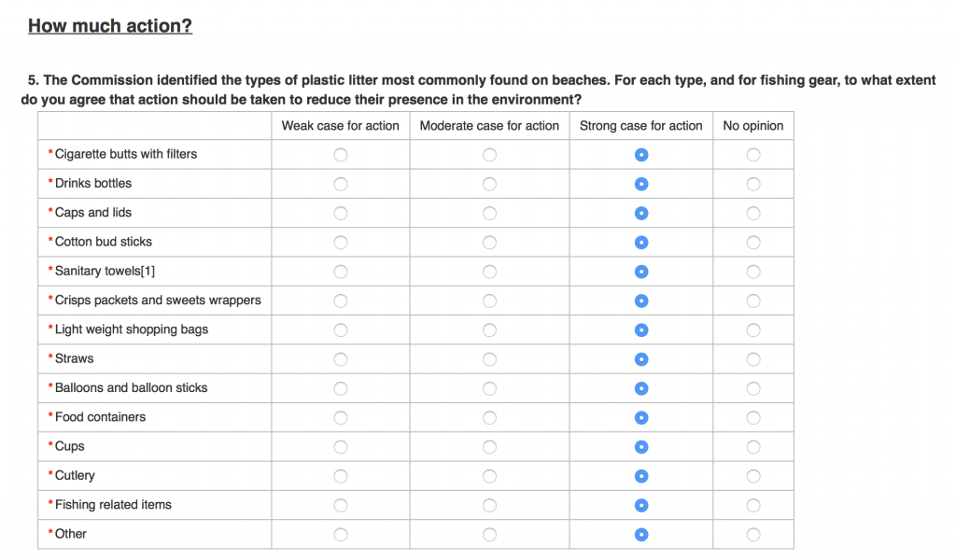
Task: Mark No opinion for Balloons and balloon sticks
Action: pyautogui.click(x=753, y=389)
